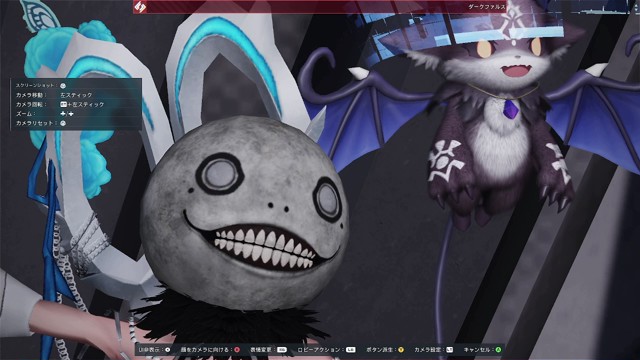Click the zoom-out d-pad down icon

(71, 114)
